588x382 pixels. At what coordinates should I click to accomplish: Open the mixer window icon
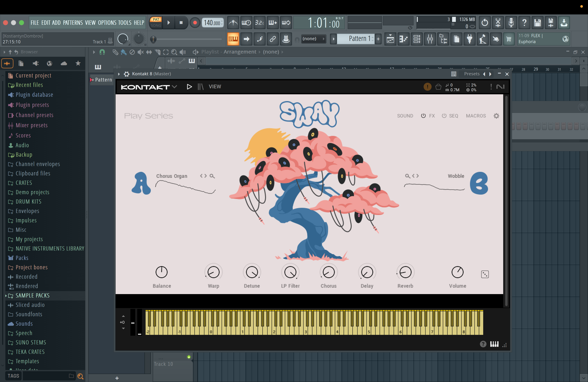click(430, 39)
